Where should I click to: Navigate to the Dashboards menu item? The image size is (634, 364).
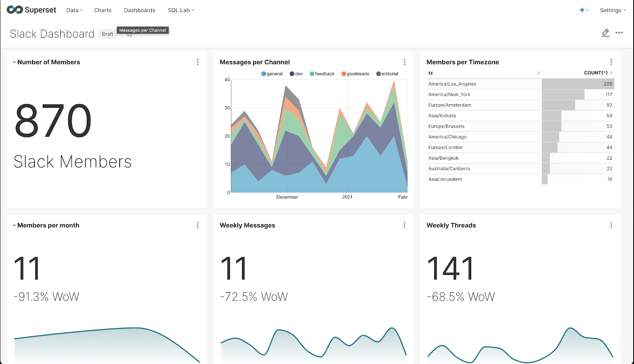click(x=139, y=10)
